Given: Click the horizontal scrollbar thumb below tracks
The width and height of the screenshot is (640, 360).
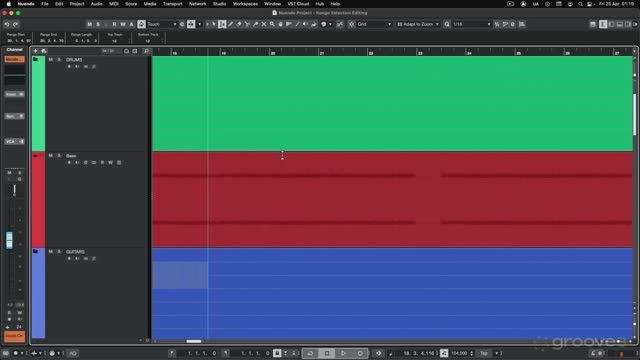Looking at the screenshot, I should coord(194,341).
